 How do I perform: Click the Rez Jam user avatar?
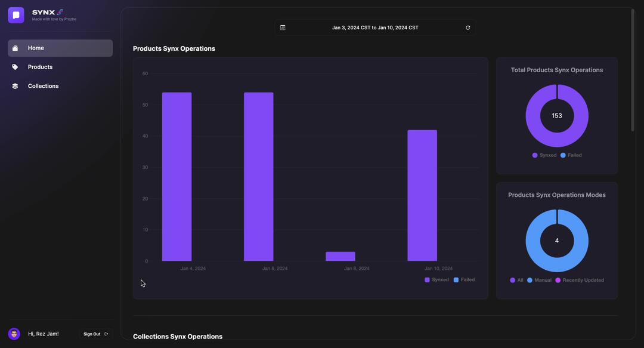point(14,334)
